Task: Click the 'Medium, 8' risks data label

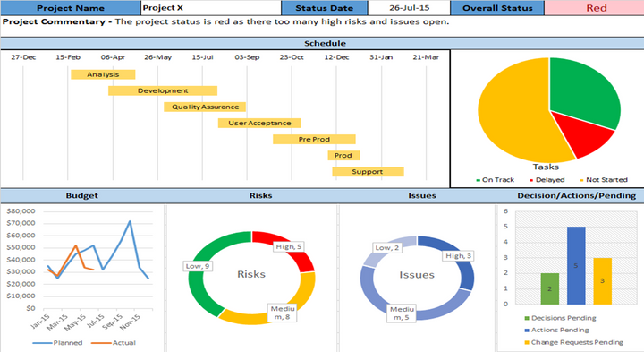Action: (283, 313)
